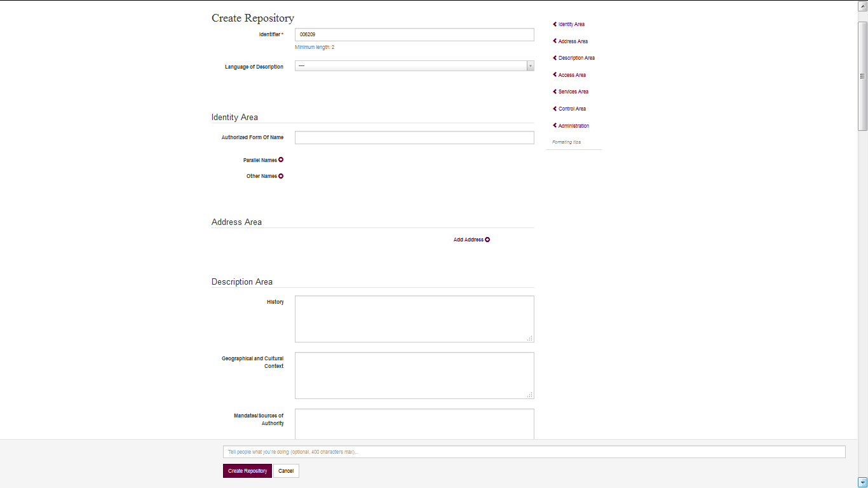Open the Formatting tips link
The image size is (868, 488).
coord(566,142)
